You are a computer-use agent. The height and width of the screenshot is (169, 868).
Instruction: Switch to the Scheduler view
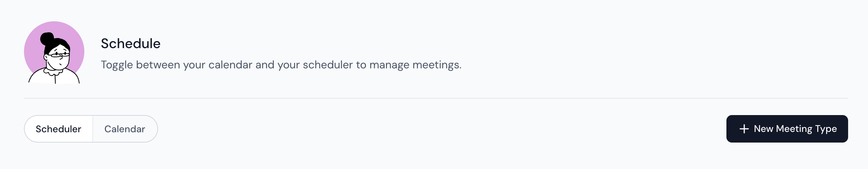click(x=58, y=129)
